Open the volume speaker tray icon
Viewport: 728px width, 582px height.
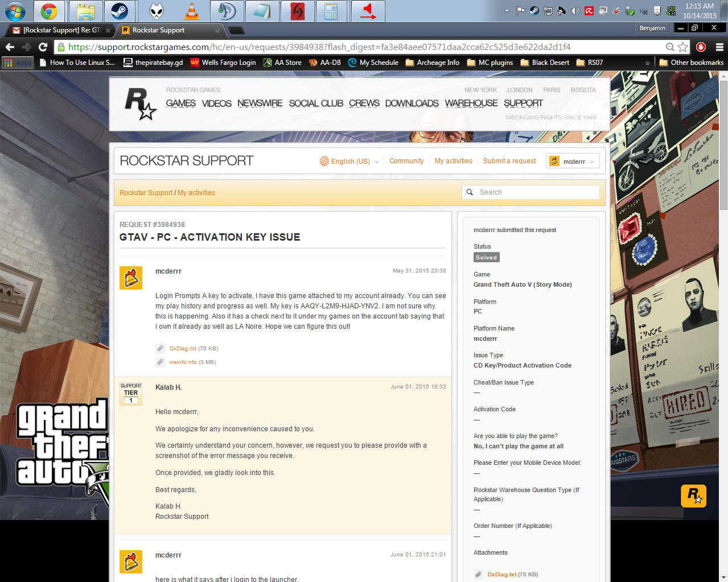[575, 11]
